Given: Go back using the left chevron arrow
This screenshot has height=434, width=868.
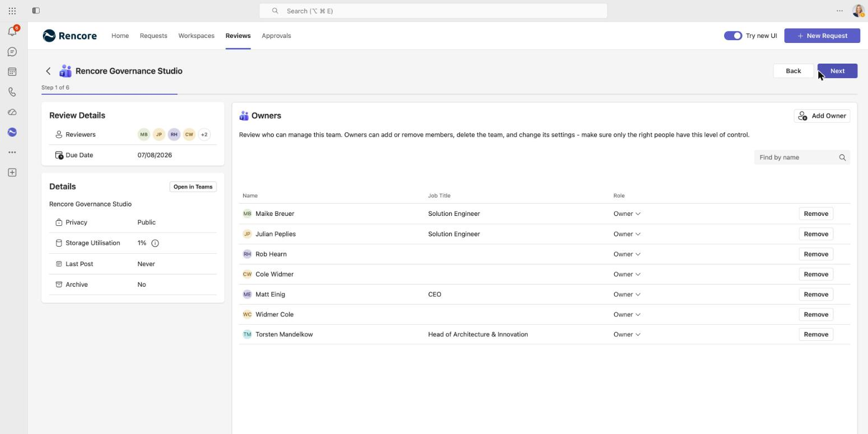Looking at the screenshot, I should 49,71.
